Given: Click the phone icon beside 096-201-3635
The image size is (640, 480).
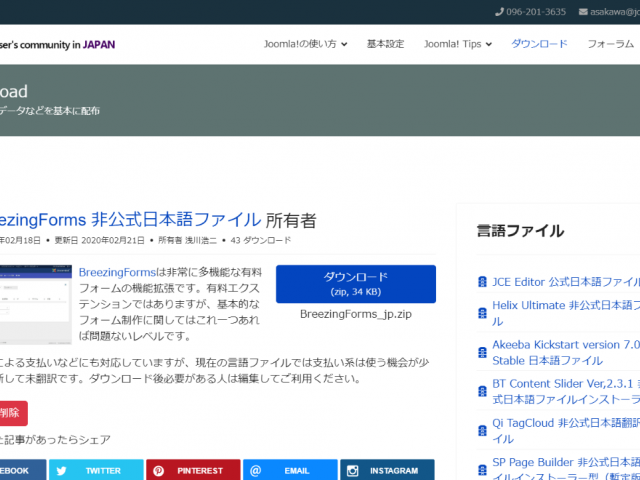Looking at the screenshot, I should [499, 12].
